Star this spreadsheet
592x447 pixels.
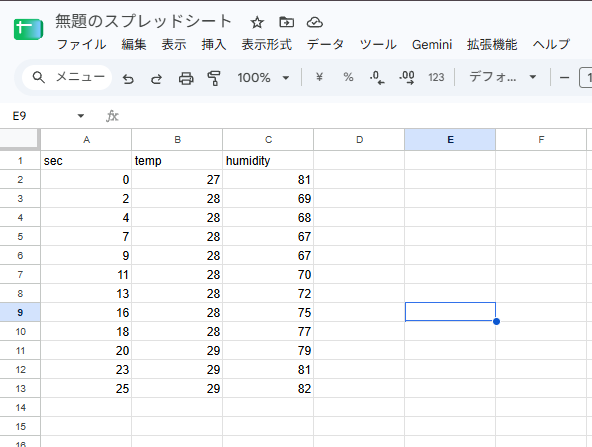tap(257, 22)
